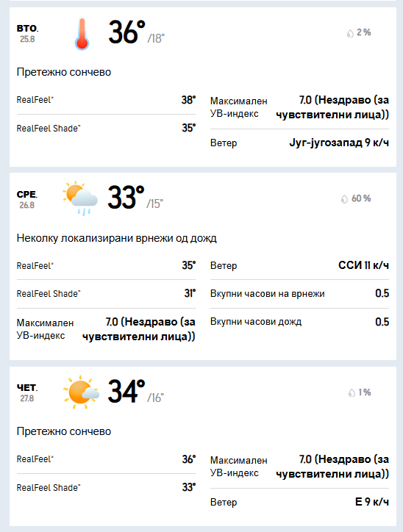403x532 pixels.
Task: Click the Југ-југозапад 9 к/ч wind value
Action: pyautogui.click(x=339, y=143)
